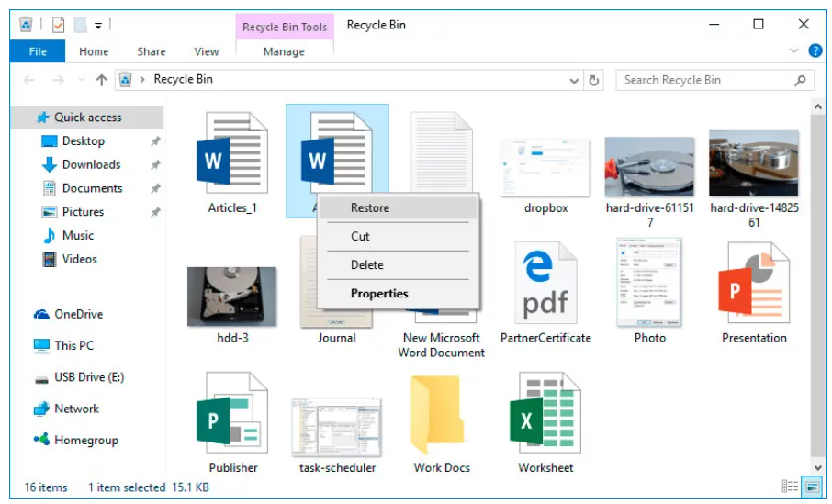
Task: Click the scrollbar down arrow
Action: pyautogui.click(x=817, y=467)
